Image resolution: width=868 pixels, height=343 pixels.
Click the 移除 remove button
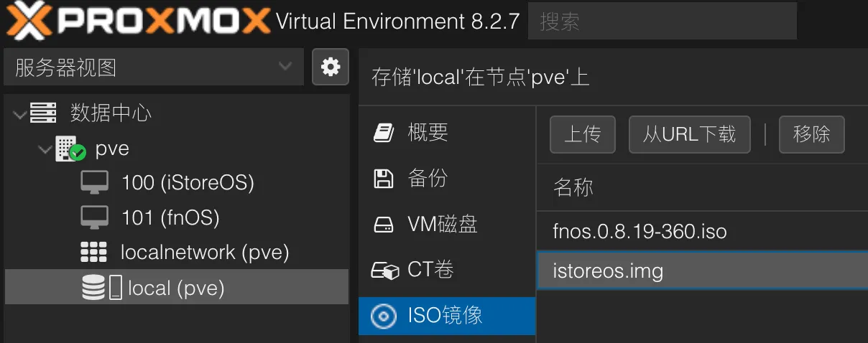(812, 134)
